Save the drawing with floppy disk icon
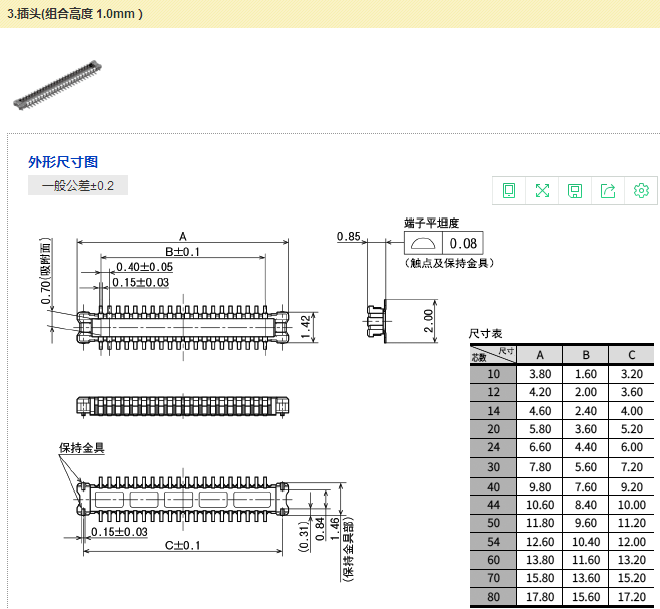 coord(575,190)
